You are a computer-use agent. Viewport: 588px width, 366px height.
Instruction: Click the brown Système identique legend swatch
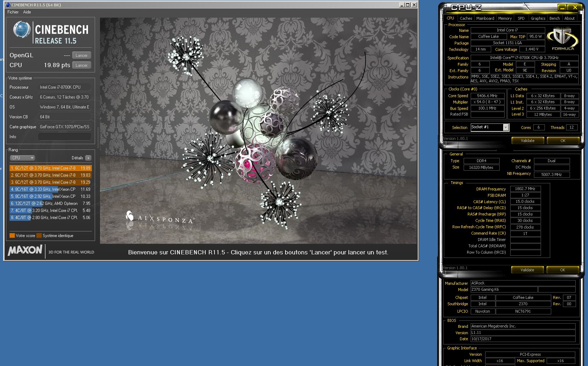point(39,236)
